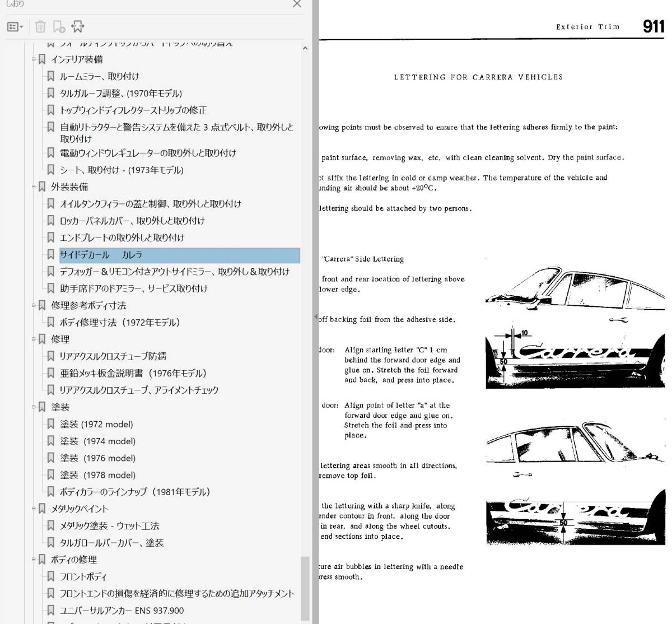672x624 pixels.
Task: Open the bookmark options menu
Action: pyautogui.click(x=15, y=26)
